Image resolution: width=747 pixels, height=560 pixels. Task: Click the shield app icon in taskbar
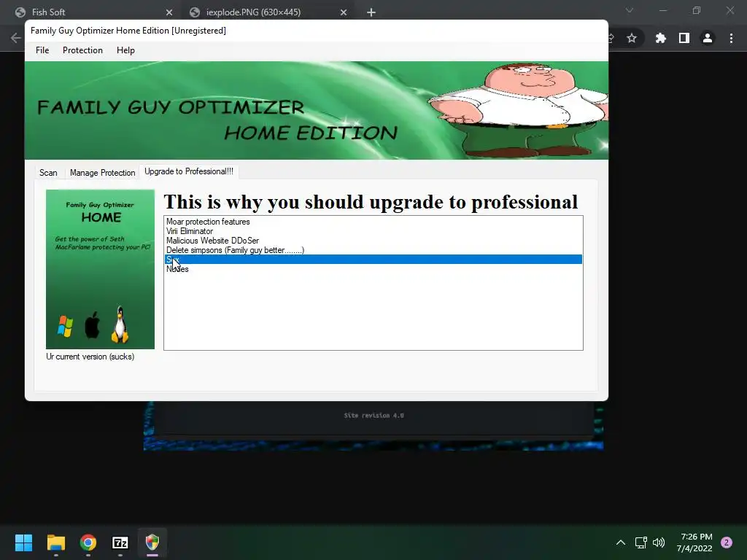point(152,542)
